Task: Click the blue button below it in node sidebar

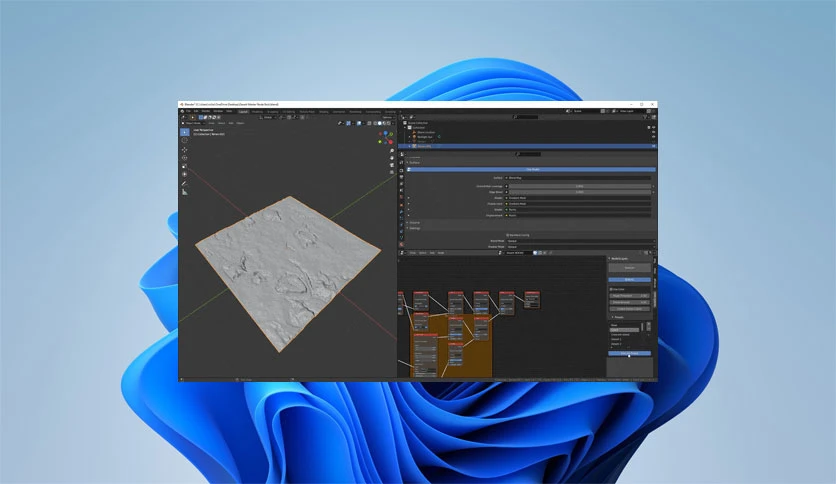Action: 630,280
